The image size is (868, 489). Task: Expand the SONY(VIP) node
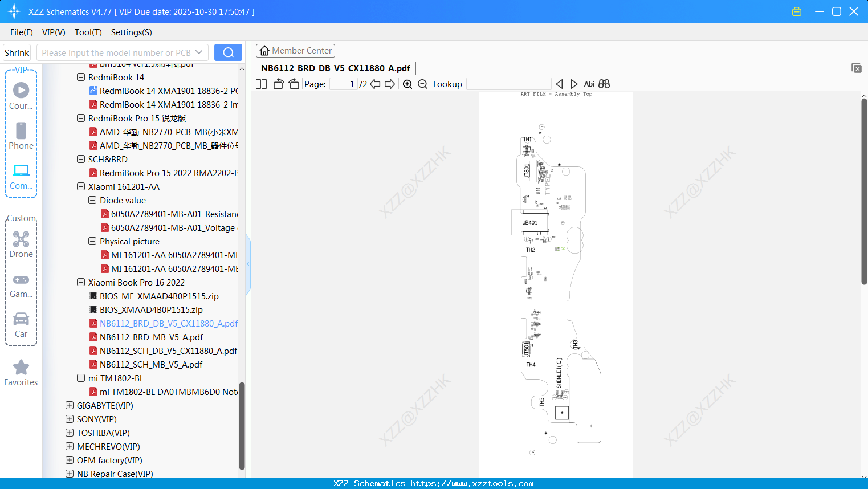[70, 419]
